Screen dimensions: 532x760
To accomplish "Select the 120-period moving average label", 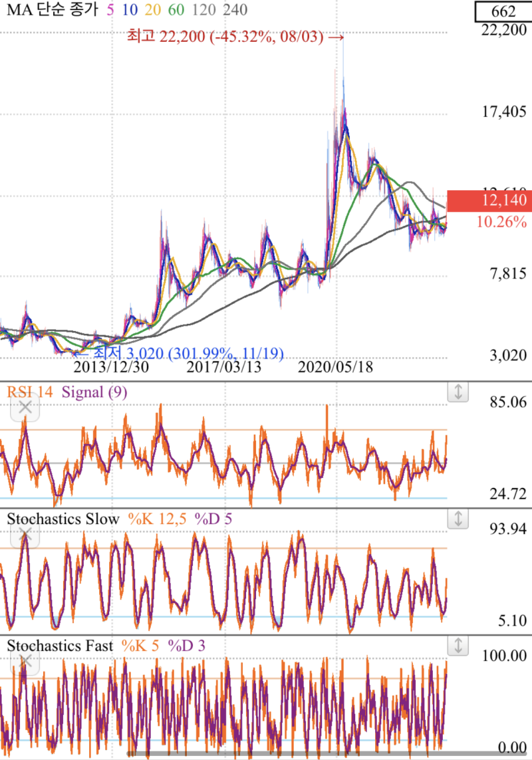I will (x=203, y=10).
